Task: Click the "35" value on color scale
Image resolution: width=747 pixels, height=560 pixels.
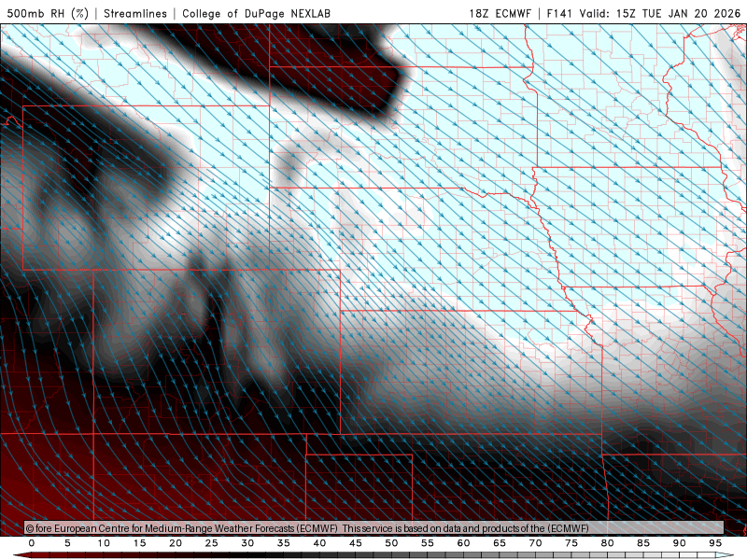Action: (x=284, y=543)
